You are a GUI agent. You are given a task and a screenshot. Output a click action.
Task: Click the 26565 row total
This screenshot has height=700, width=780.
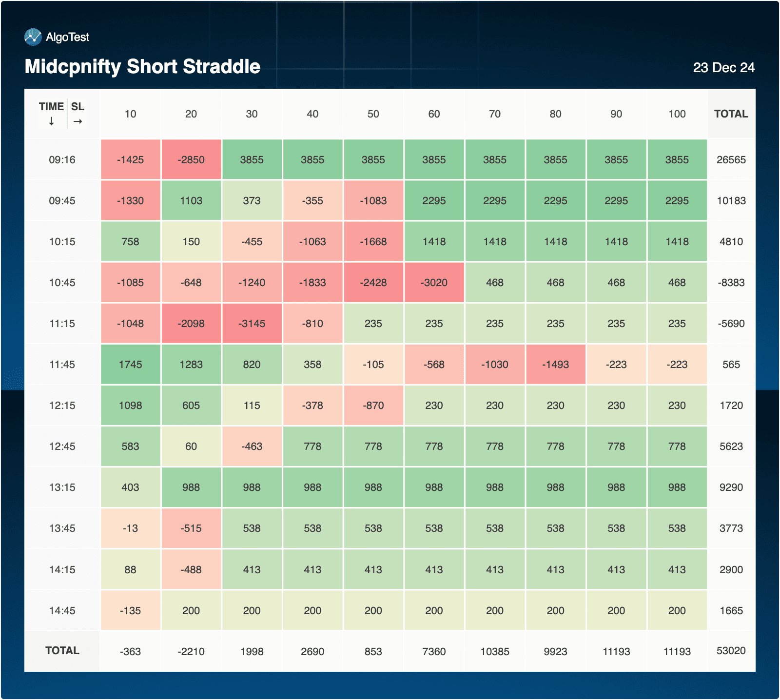(731, 160)
